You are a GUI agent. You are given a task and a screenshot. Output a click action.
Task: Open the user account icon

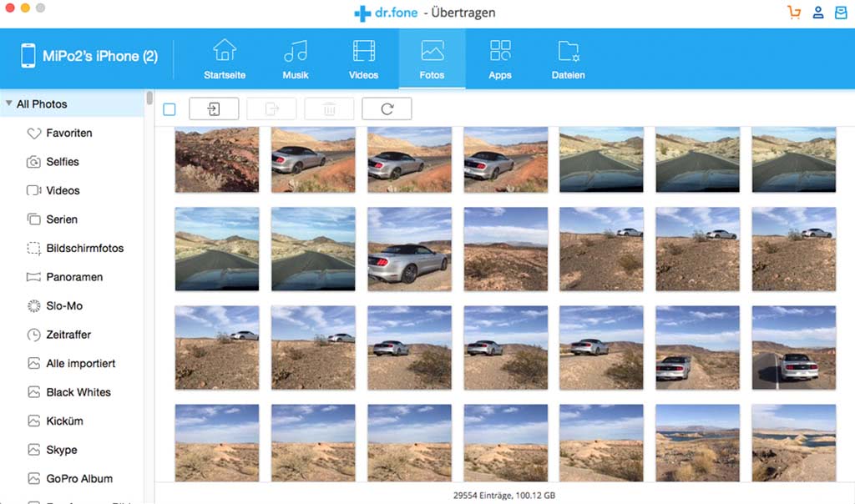tap(818, 13)
